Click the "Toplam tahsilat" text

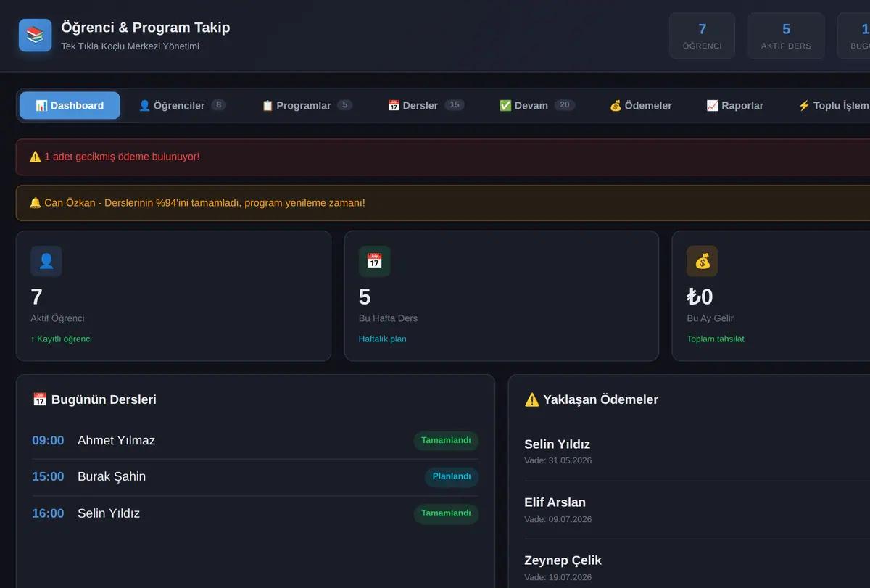716,339
